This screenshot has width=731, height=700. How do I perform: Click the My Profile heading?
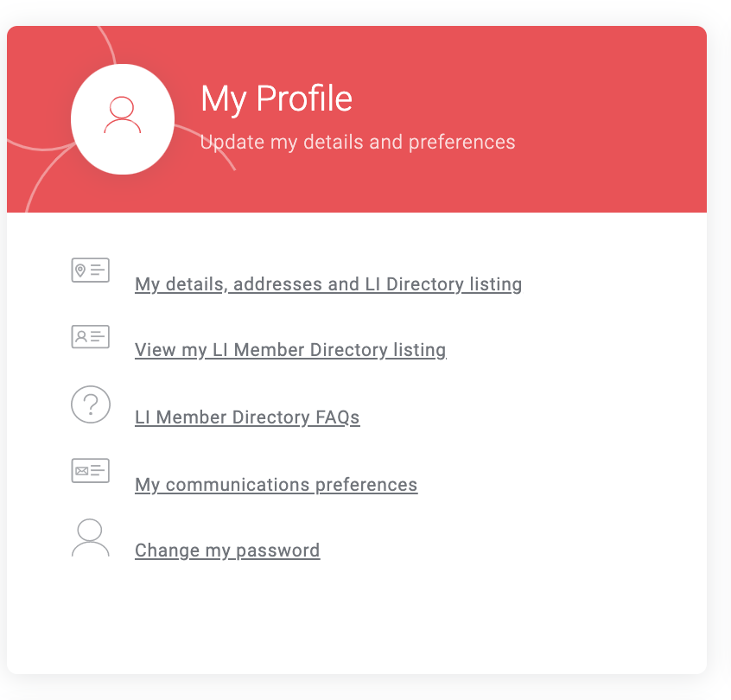tap(277, 99)
